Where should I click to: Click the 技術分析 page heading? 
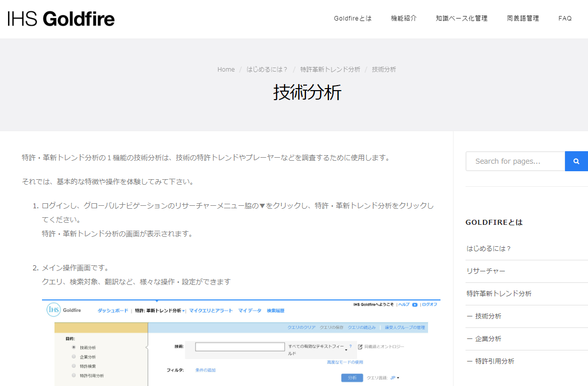tap(307, 92)
